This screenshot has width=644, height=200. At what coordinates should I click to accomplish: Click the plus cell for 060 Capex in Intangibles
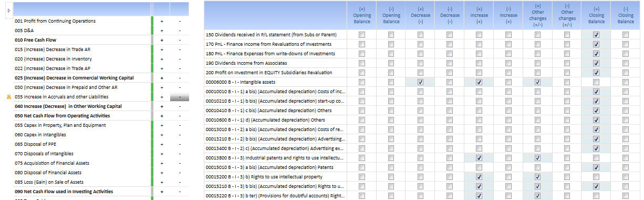tap(161, 135)
